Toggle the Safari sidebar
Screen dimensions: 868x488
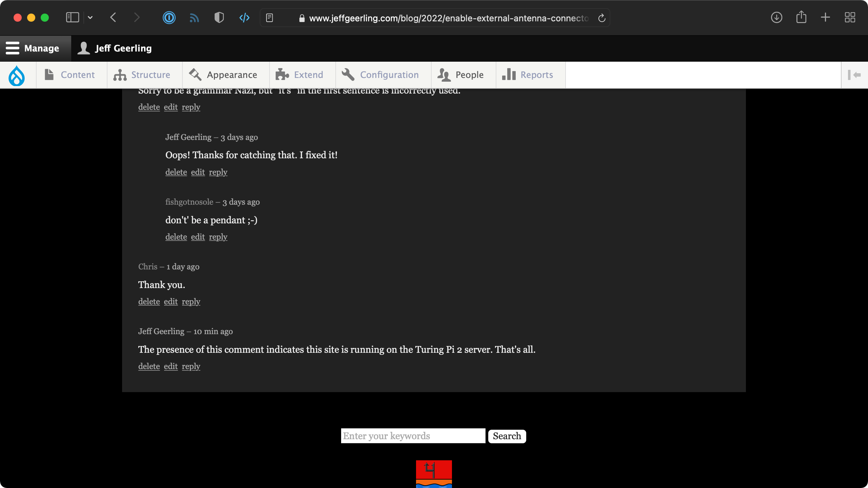[x=72, y=17]
